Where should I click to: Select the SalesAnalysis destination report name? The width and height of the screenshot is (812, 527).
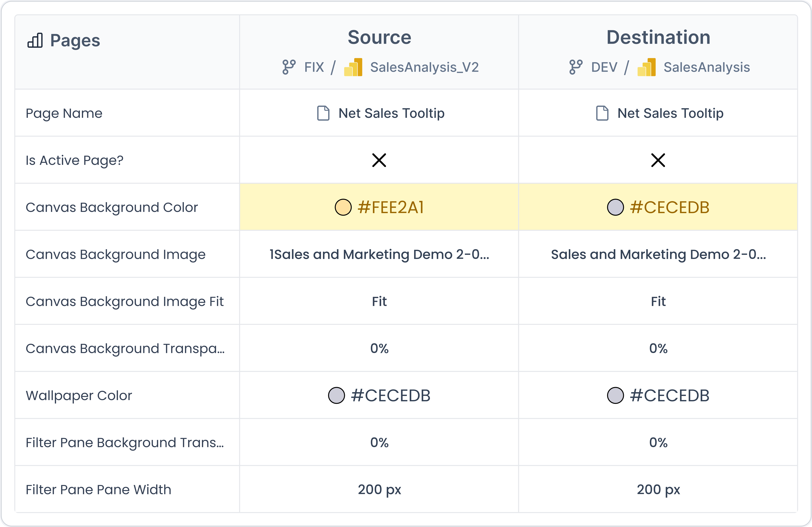pos(707,67)
